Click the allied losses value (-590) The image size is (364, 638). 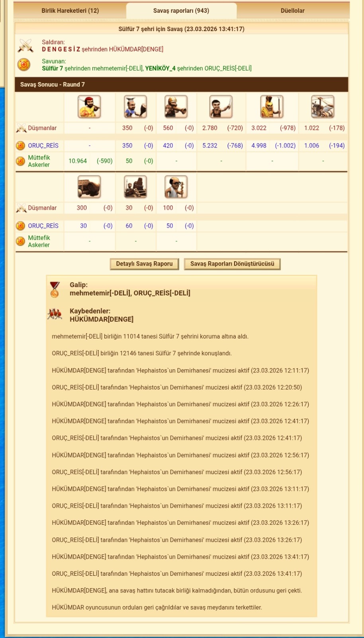105,161
